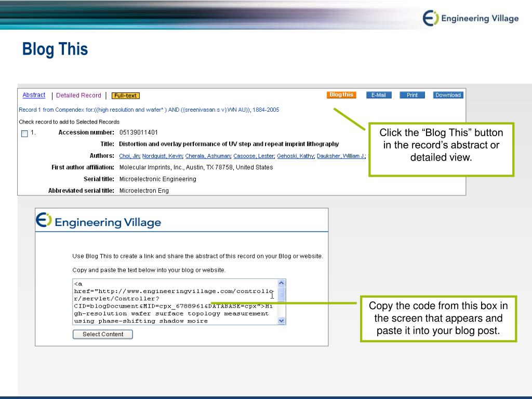Click the title Distortion and overlay performance

pyautogui.click(x=229, y=144)
